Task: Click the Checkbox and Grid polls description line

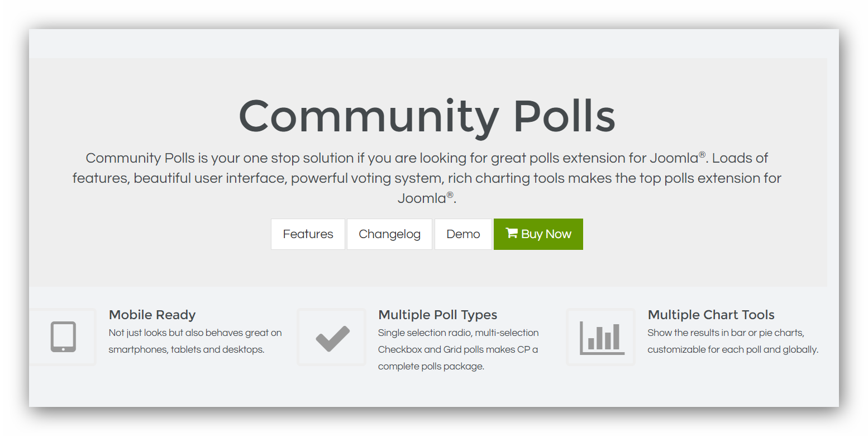Action: coord(457,350)
